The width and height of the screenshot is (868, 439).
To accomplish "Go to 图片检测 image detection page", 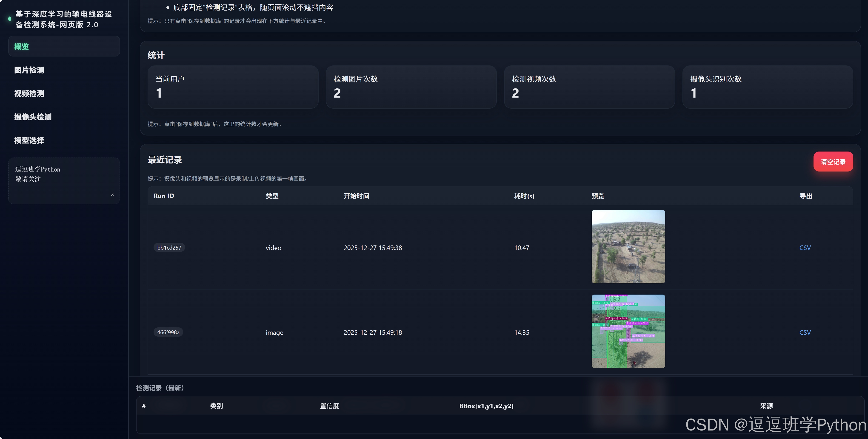I will pos(29,70).
